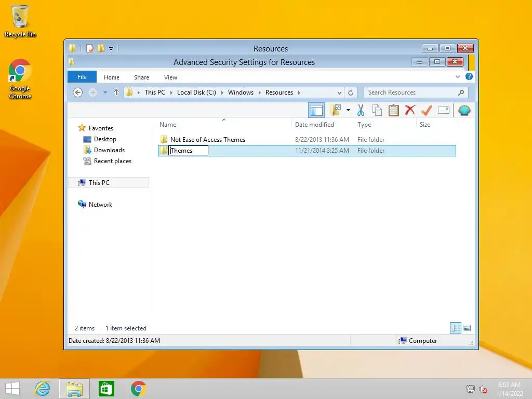The height and width of the screenshot is (399, 532).
Task: Open the View ribbon tab
Action: tap(170, 77)
